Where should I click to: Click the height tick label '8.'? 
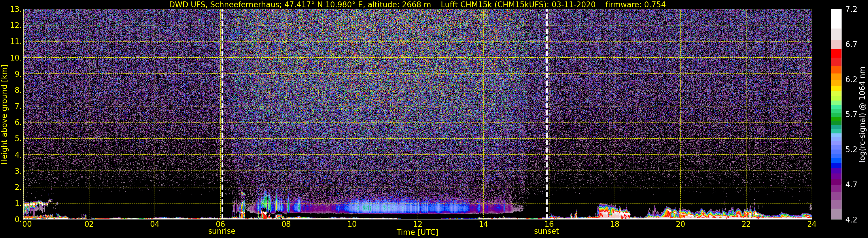point(18,90)
